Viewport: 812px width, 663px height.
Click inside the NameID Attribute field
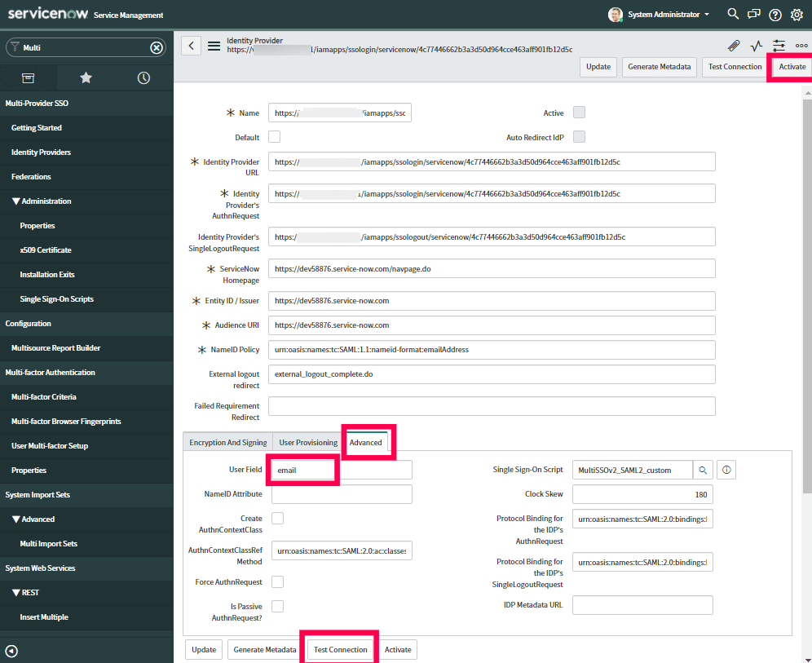341,493
